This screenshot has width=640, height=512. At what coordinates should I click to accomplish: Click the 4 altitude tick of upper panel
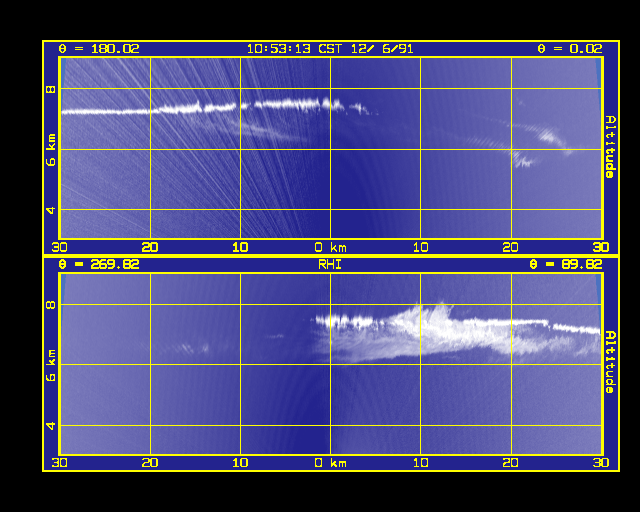(x=51, y=210)
